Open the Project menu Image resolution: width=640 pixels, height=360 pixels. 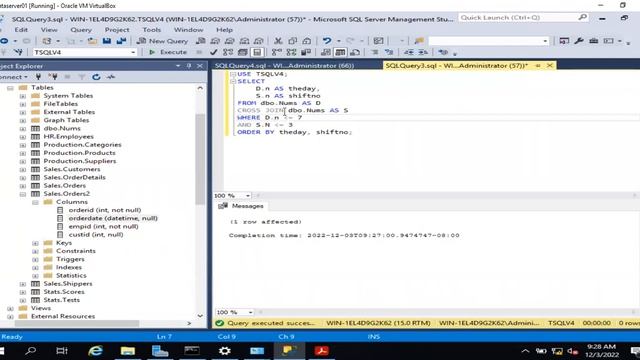coord(117,30)
